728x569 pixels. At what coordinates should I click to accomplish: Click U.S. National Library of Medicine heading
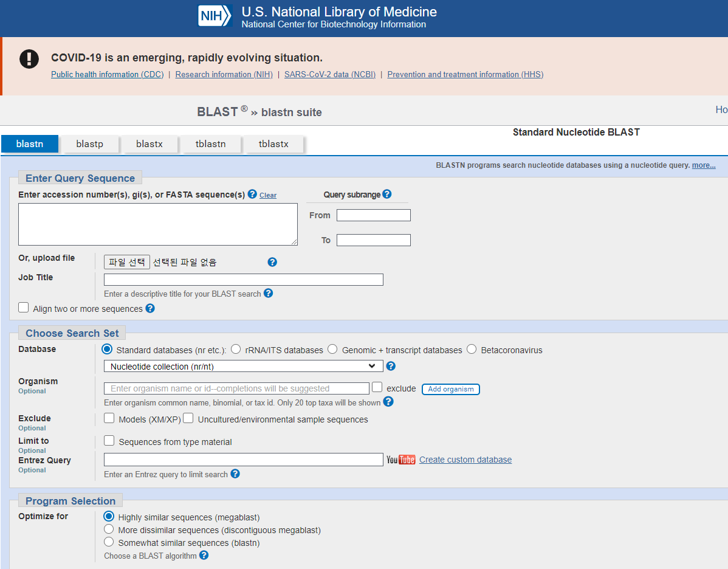click(x=339, y=12)
